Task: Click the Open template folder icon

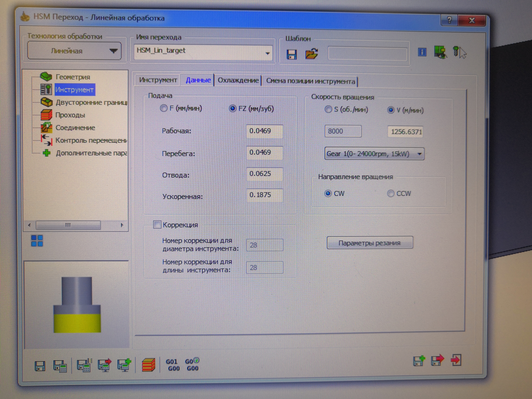Action: pos(311,54)
